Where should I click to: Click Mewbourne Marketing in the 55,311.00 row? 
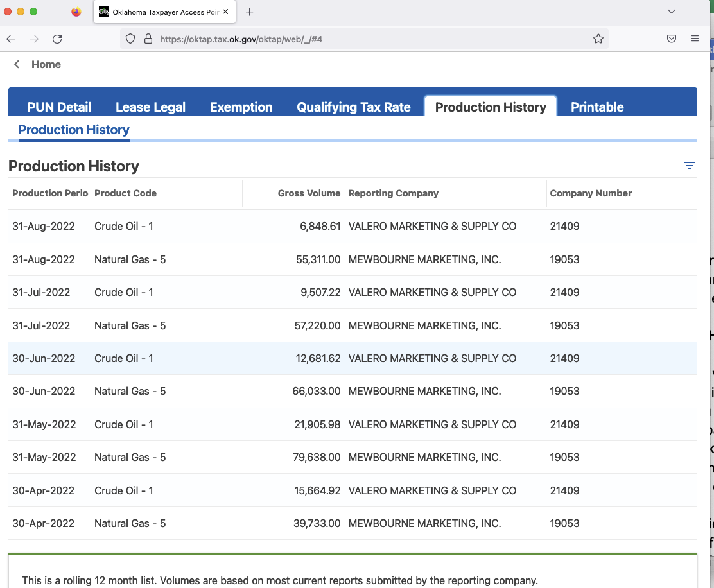coord(424,259)
